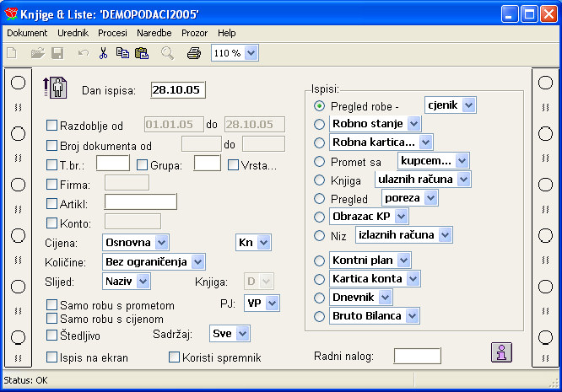Viewport: 562px width, 392px height.
Task: Open the Količine Bez ograničenja dropdown
Action: click(198, 262)
